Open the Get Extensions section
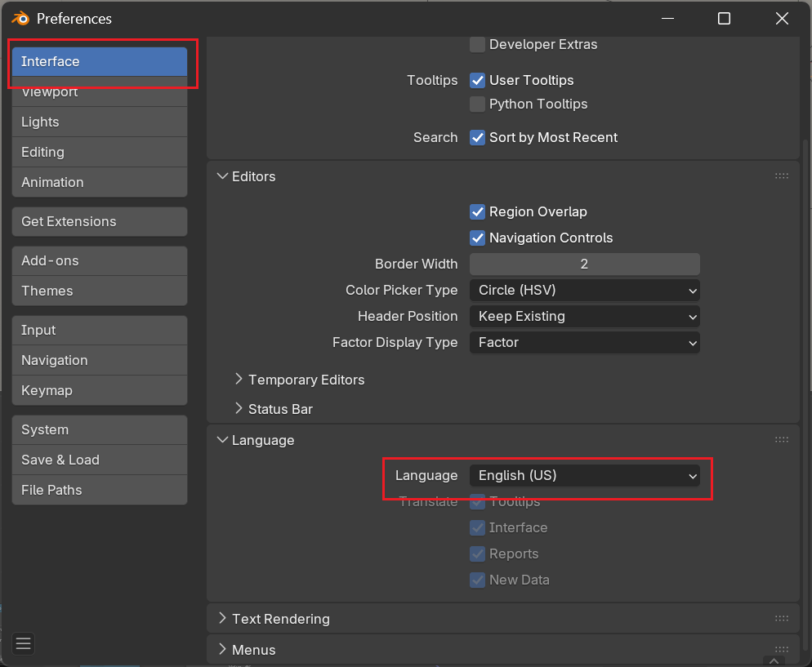 click(x=100, y=221)
